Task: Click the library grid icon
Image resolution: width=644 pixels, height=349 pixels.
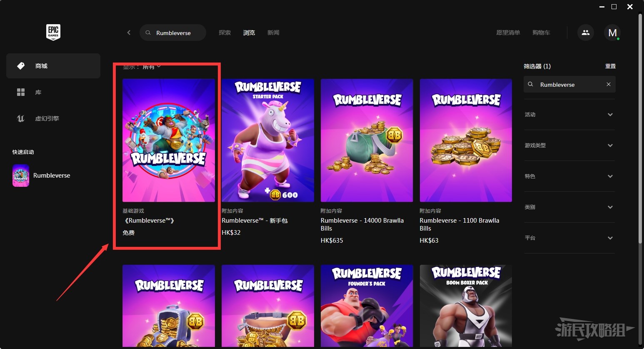Action: [21, 92]
